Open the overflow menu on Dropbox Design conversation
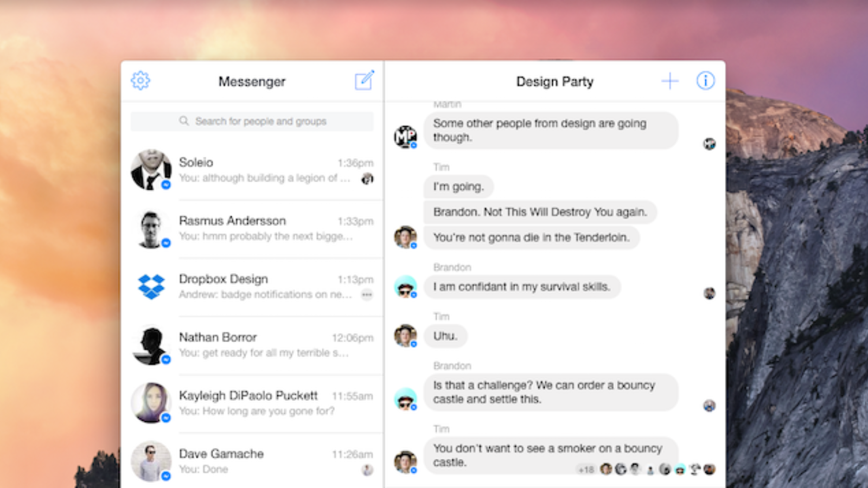The height and width of the screenshot is (488, 868). [367, 294]
